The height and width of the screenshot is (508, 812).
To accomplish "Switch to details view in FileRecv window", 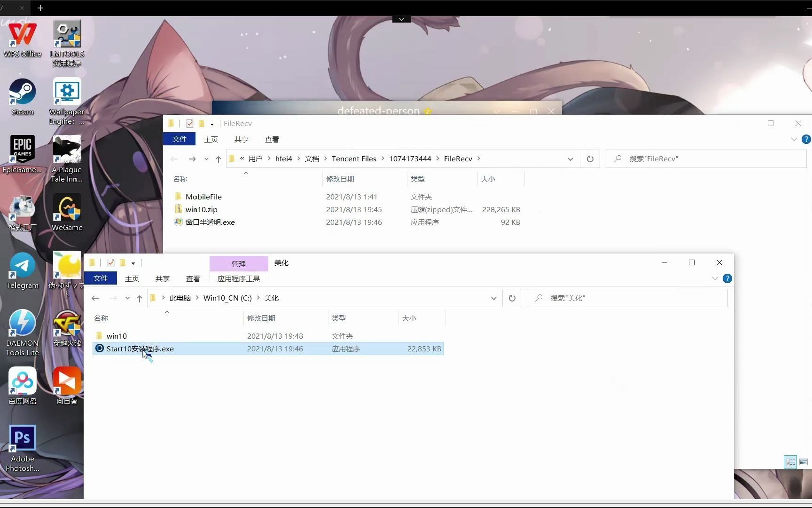I will pos(791,462).
